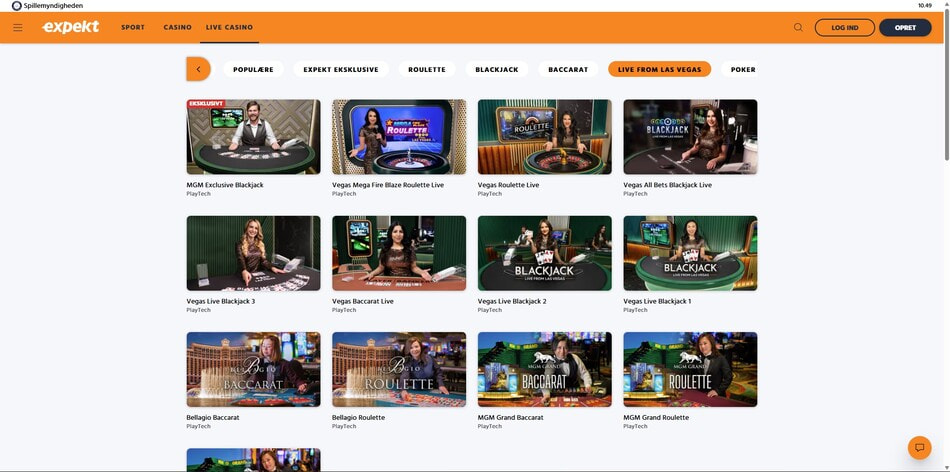Click the 'Vegas Baccarat Live' title text

click(x=363, y=301)
